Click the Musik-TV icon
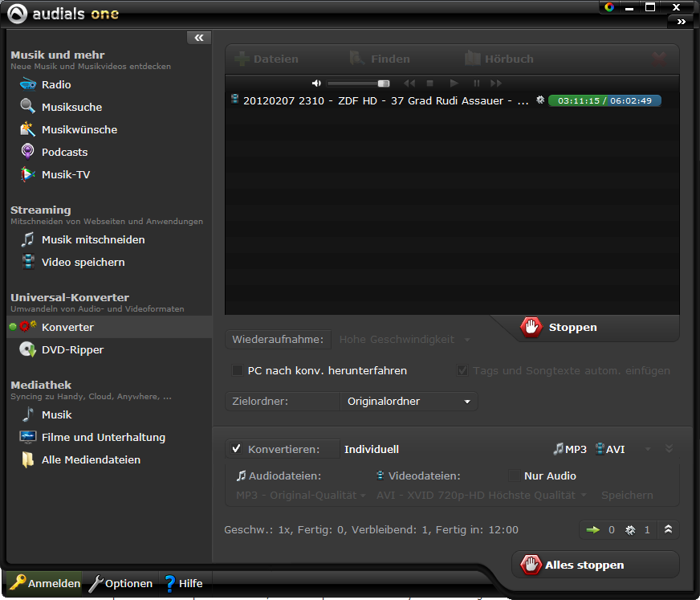The height and width of the screenshot is (600, 700). point(27,174)
